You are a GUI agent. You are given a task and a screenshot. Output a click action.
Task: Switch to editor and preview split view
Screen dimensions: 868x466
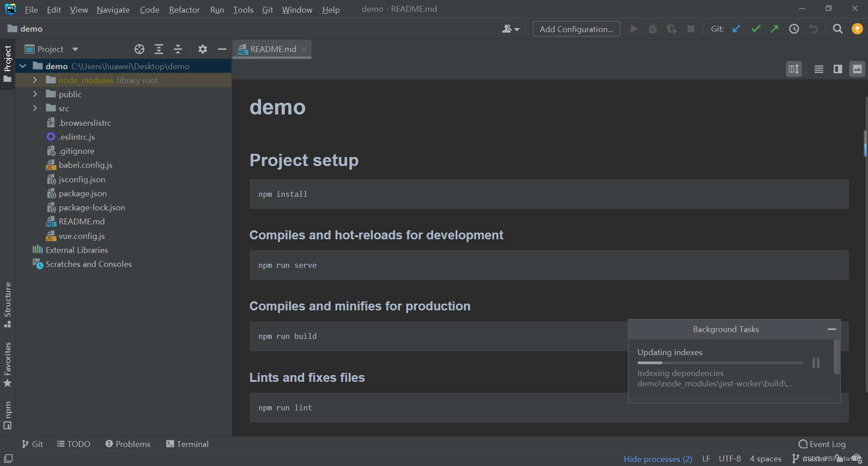point(838,69)
